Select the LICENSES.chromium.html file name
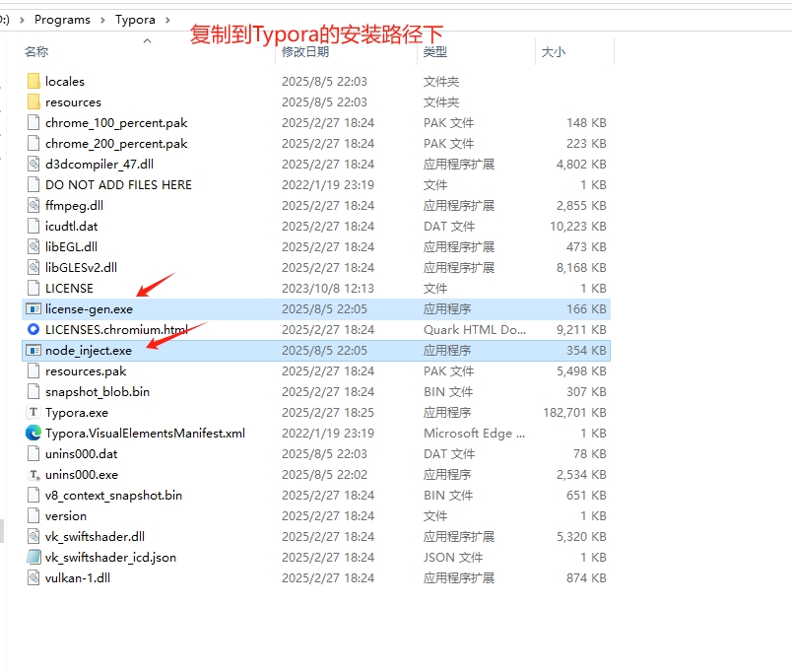This screenshot has width=792, height=672. click(x=116, y=330)
